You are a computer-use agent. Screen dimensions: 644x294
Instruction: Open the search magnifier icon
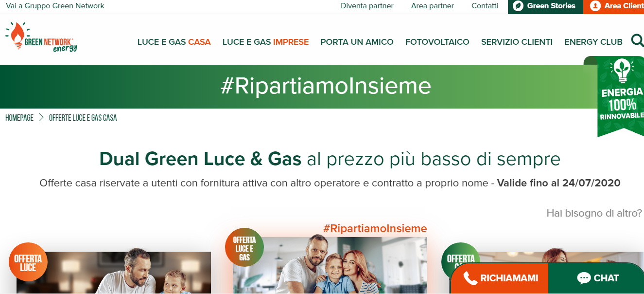point(637,40)
